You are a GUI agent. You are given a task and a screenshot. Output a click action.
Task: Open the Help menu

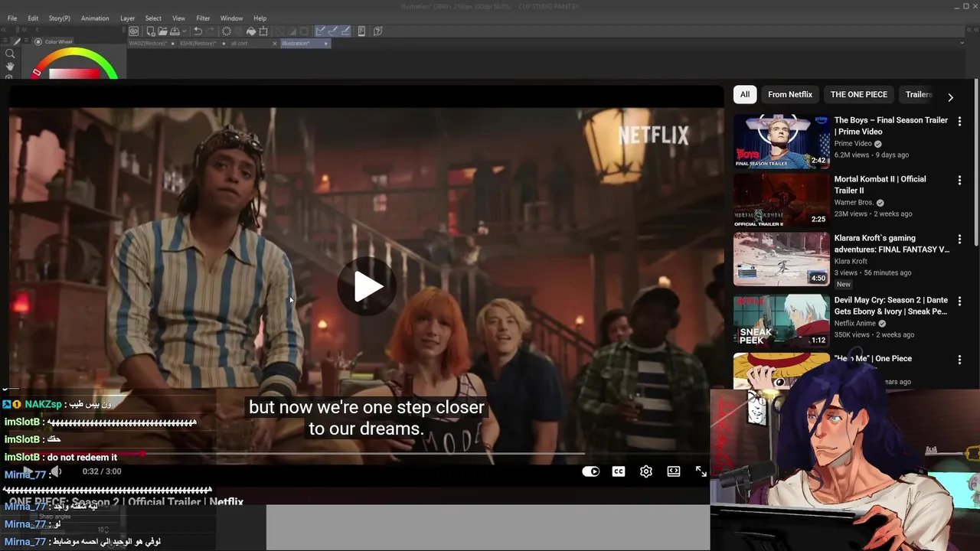(x=260, y=18)
